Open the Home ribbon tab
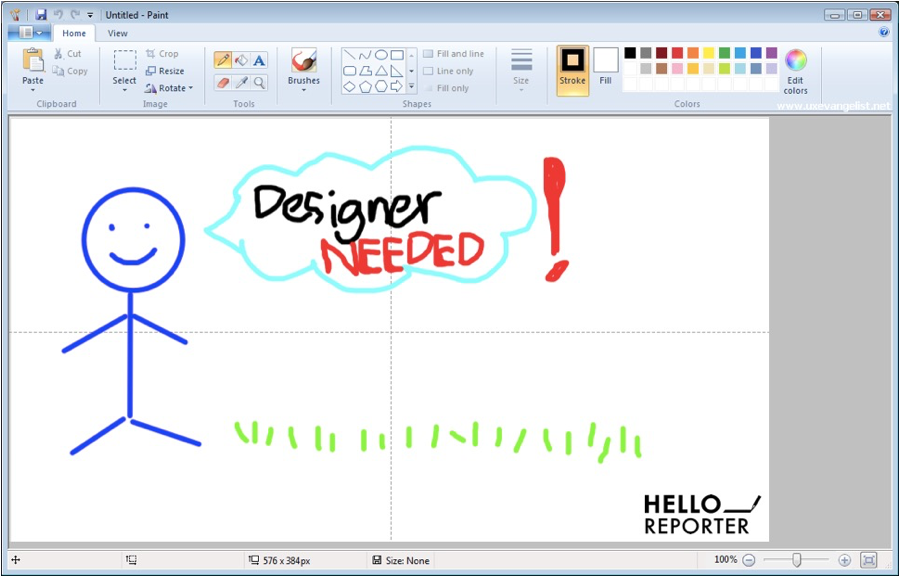 coord(74,33)
